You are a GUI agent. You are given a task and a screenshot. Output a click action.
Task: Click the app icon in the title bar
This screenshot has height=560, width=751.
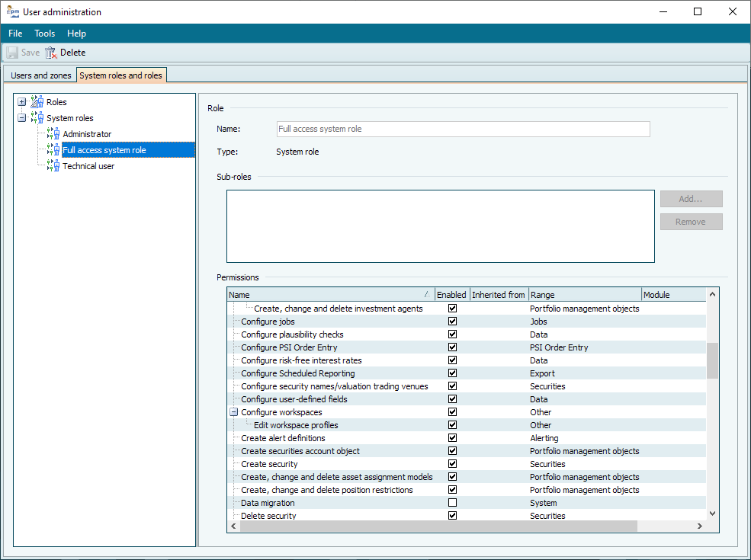pyautogui.click(x=13, y=11)
